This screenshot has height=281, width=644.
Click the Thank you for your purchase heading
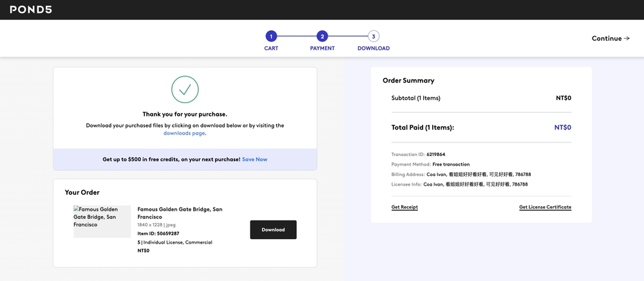[185, 114]
